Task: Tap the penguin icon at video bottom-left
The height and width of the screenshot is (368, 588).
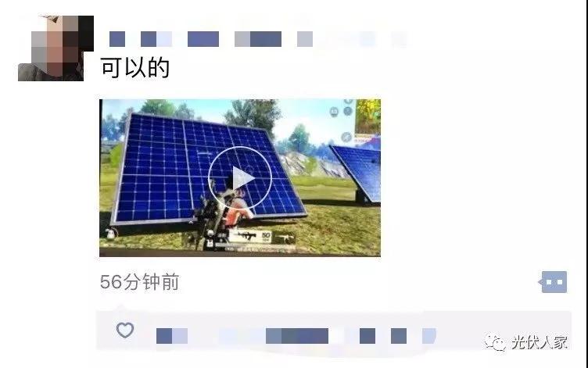Action: pyautogui.click(x=110, y=234)
